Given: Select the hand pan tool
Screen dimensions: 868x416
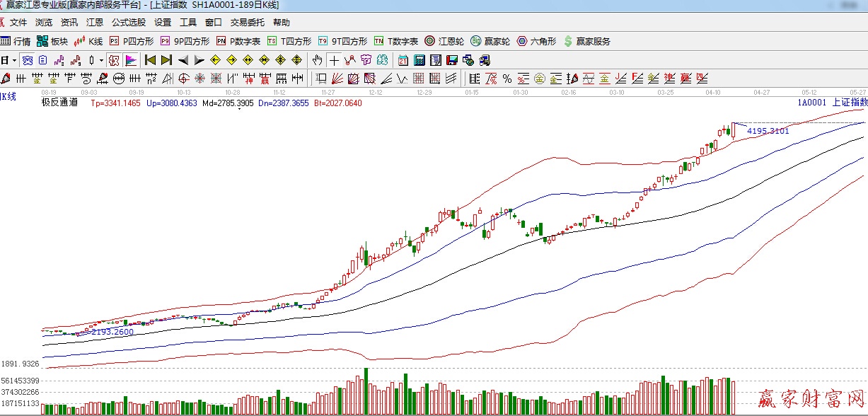Looking at the screenshot, I should 318,60.
